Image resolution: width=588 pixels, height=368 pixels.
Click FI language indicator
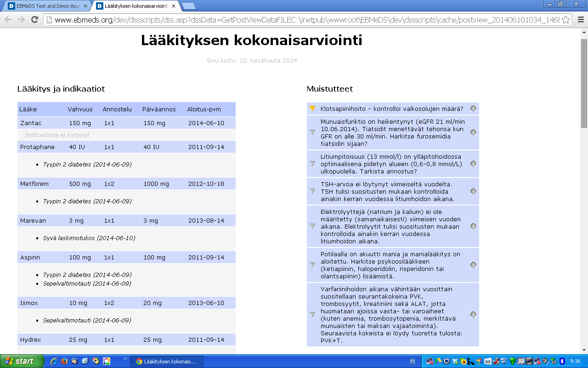413,362
